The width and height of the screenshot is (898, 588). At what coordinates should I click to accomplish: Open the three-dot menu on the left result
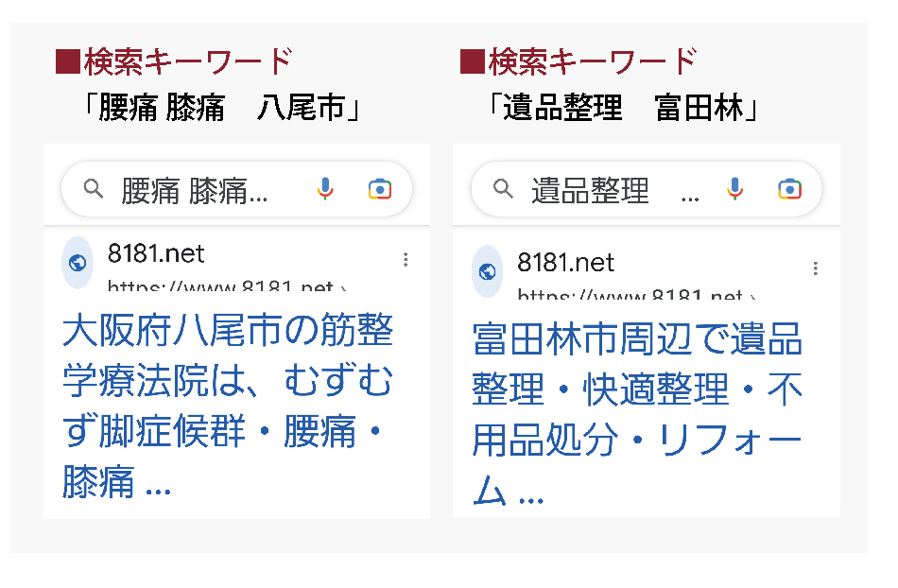406,260
